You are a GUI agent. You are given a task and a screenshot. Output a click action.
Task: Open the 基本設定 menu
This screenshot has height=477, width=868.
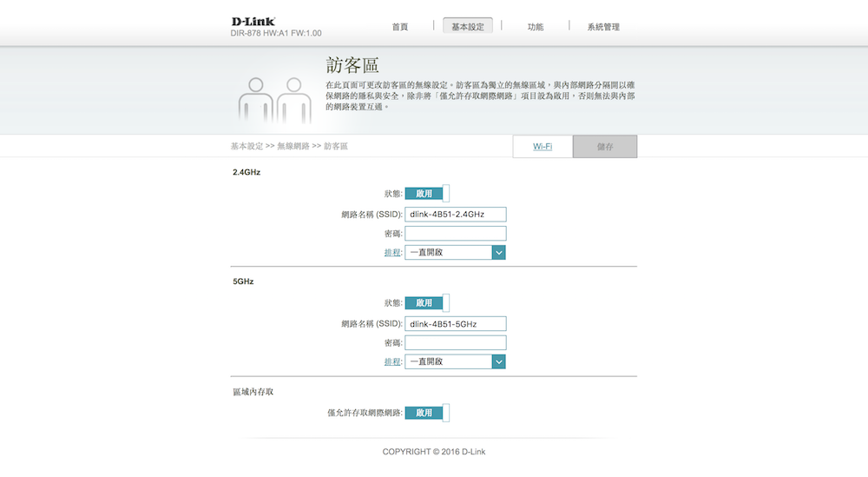coord(467,27)
